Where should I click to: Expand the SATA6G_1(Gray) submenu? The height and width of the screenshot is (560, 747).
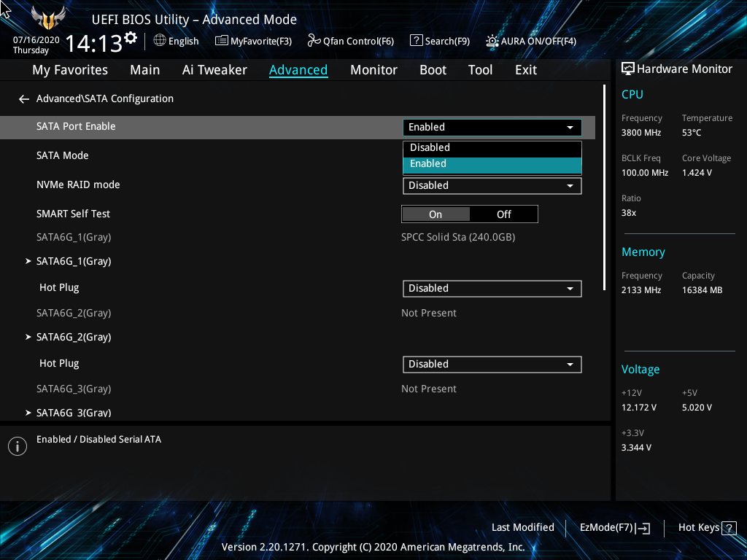point(74,262)
